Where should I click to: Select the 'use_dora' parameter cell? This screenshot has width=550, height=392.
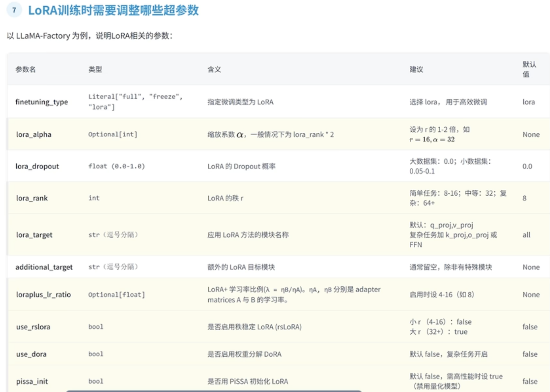tap(31, 354)
